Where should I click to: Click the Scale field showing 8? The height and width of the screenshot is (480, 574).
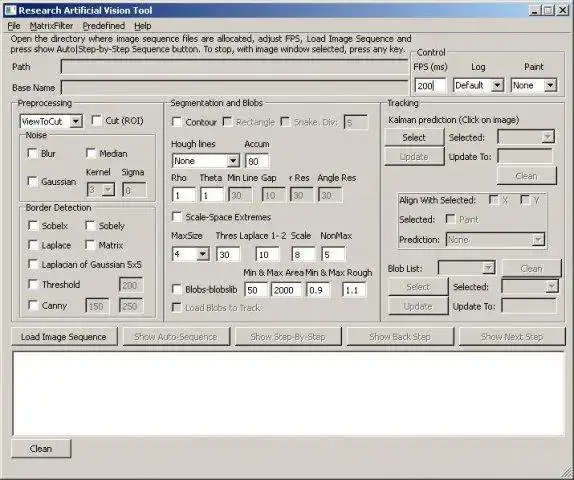(303, 254)
